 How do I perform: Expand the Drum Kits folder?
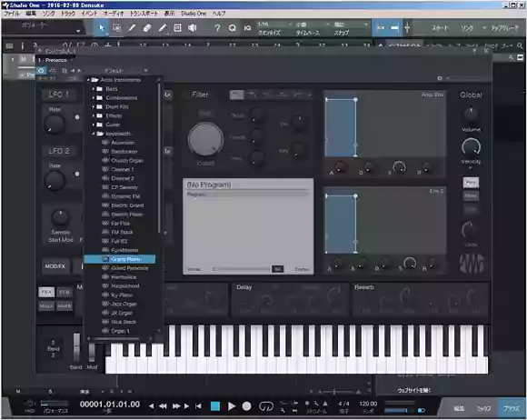click(94, 107)
